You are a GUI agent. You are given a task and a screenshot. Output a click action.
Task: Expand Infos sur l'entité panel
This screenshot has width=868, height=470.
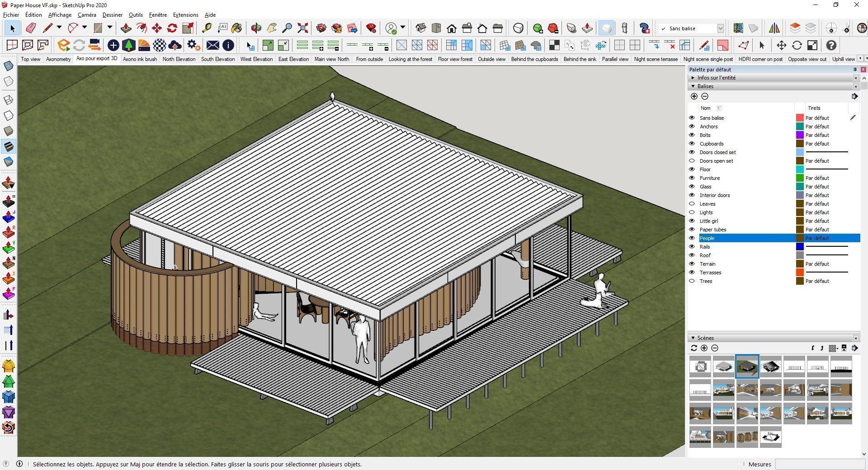[x=693, y=78]
